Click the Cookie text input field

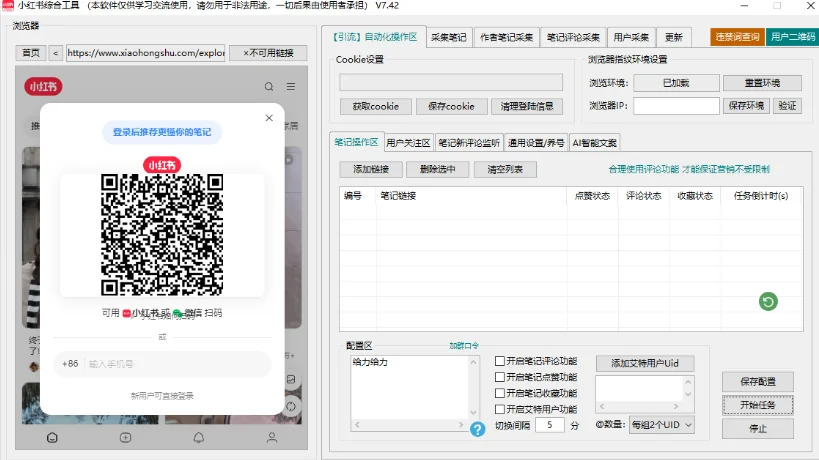tap(451, 82)
